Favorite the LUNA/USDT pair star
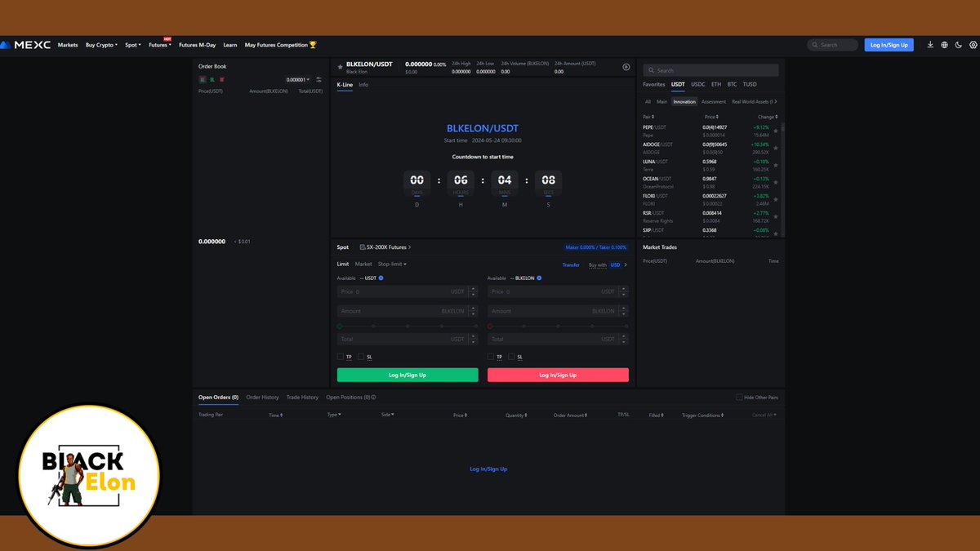980x551 pixels. click(775, 166)
